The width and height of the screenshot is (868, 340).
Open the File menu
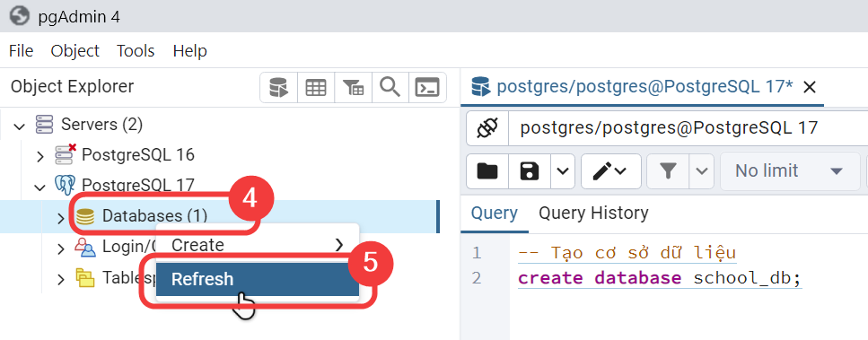coord(21,51)
